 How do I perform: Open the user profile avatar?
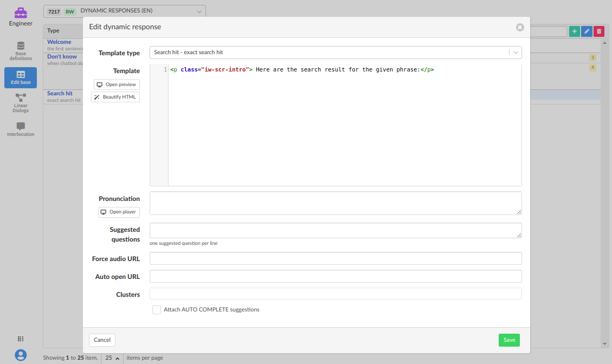pos(21,355)
